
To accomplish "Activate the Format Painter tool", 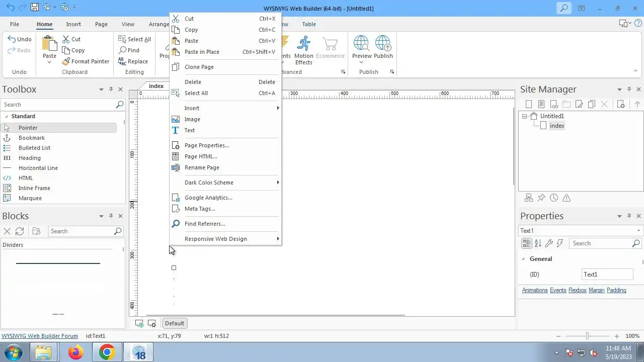I will (x=86, y=61).
